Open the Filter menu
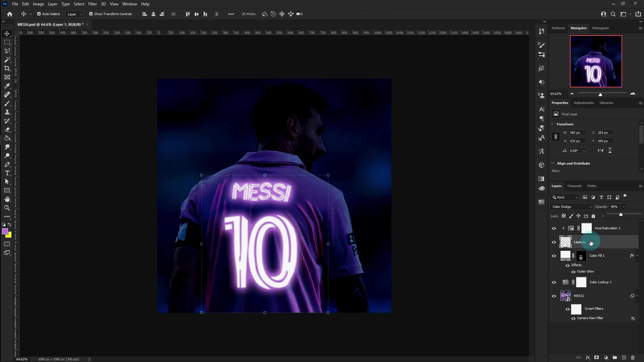 93,4
